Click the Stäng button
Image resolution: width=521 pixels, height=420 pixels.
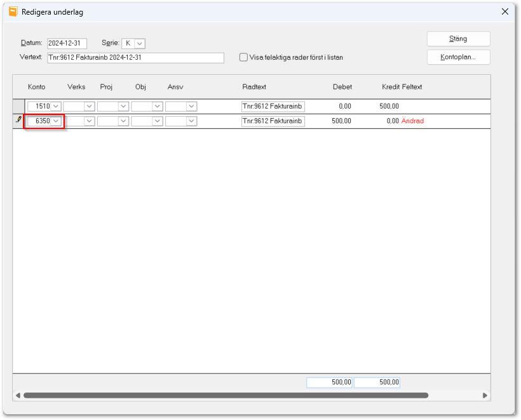pyautogui.click(x=458, y=39)
